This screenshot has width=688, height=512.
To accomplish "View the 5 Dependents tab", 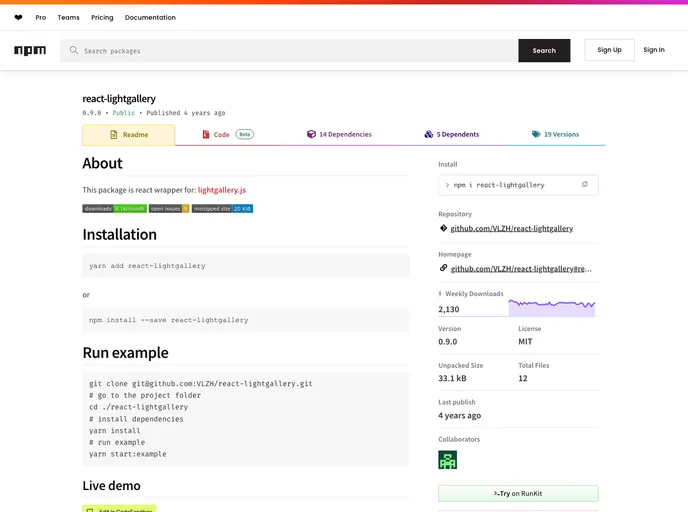I will (451, 134).
